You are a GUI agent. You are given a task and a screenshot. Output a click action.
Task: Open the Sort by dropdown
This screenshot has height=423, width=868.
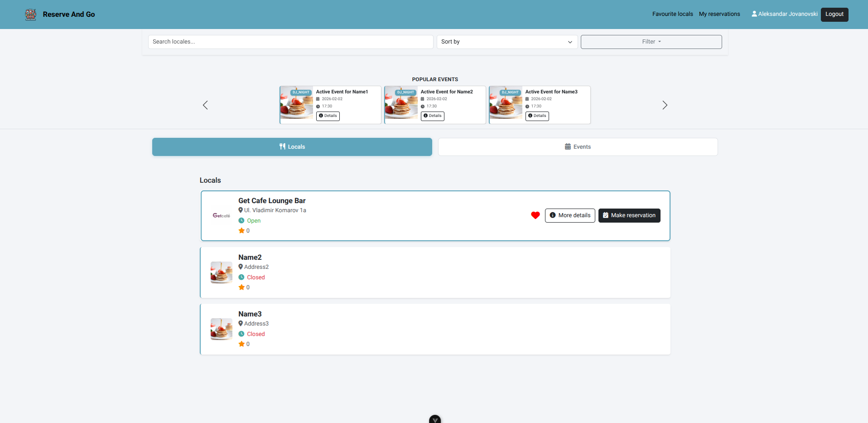[506, 42]
